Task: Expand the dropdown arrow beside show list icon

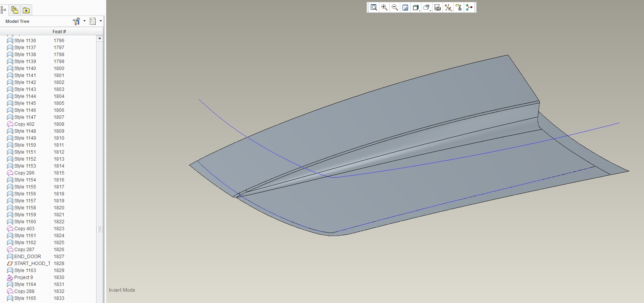Action: [101, 21]
